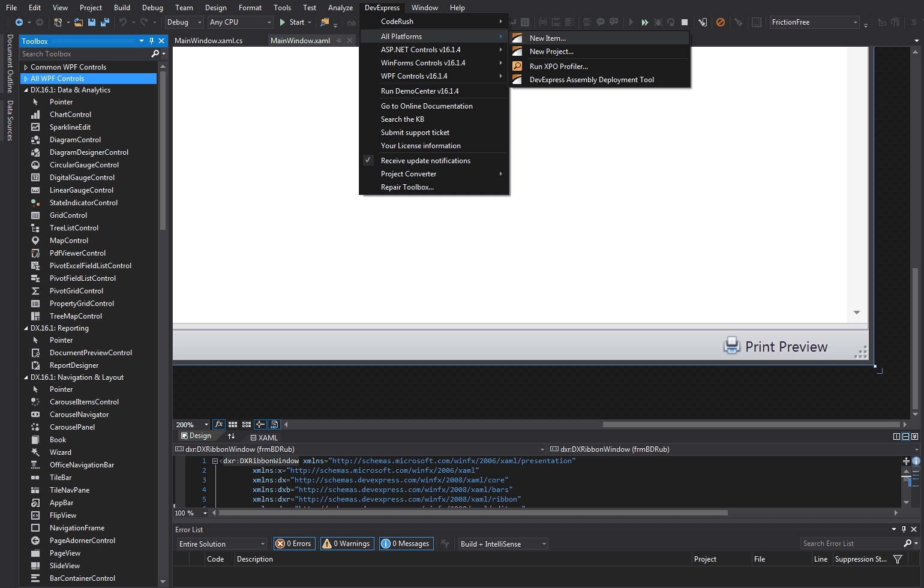The image size is (924, 588).
Task: Toggle the 0 Messages filter
Action: point(405,544)
